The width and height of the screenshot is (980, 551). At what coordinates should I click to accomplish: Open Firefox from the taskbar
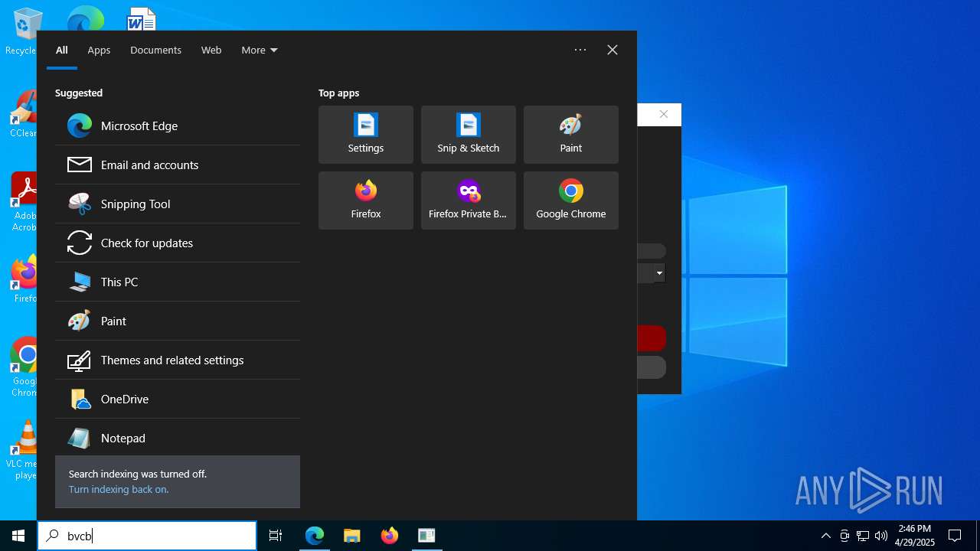[x=390, y=536]
